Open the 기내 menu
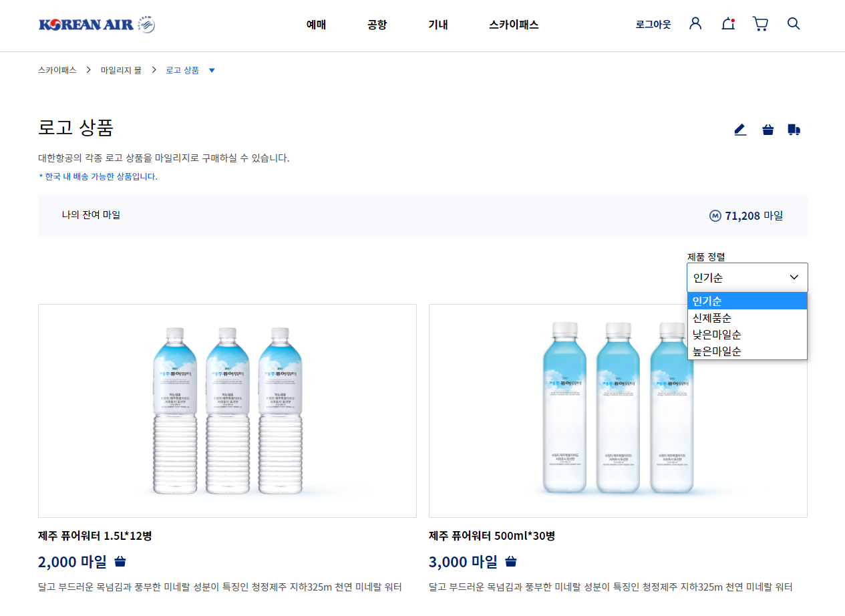 coord(438,25)
